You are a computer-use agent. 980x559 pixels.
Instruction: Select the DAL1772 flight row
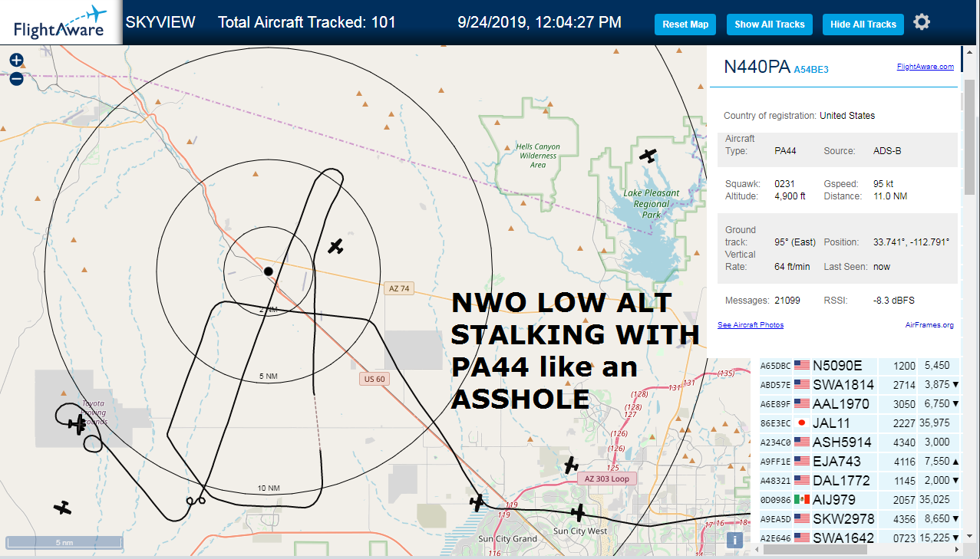click(860, 481)
